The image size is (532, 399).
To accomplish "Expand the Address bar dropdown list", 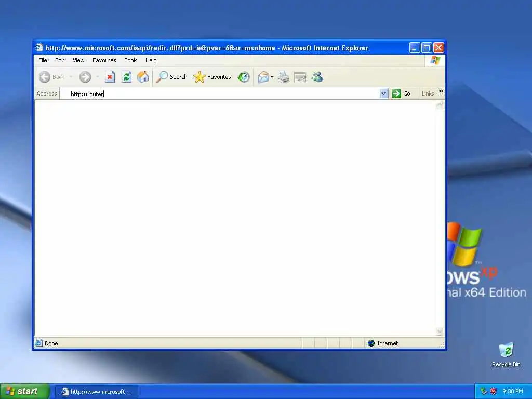I will tap(384, 94).
